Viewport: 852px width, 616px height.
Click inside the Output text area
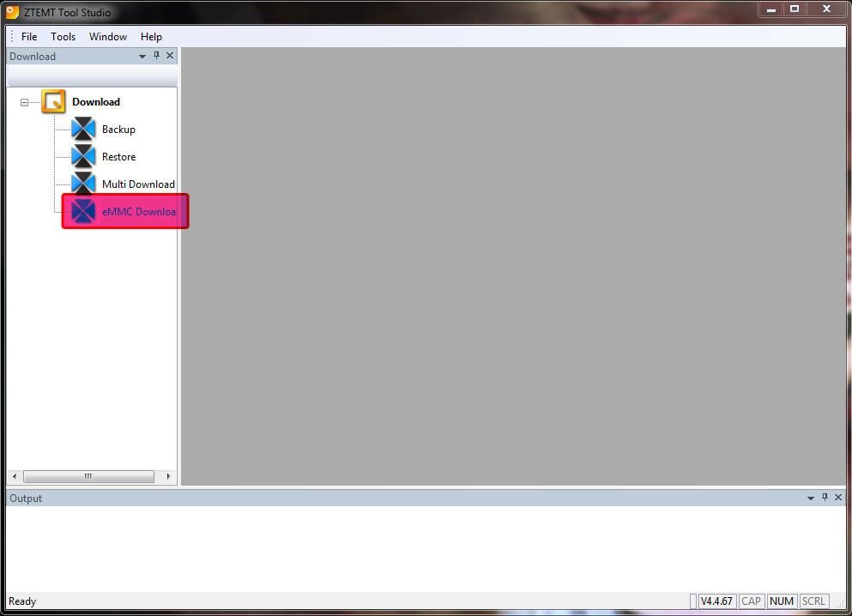click(426, 548)
